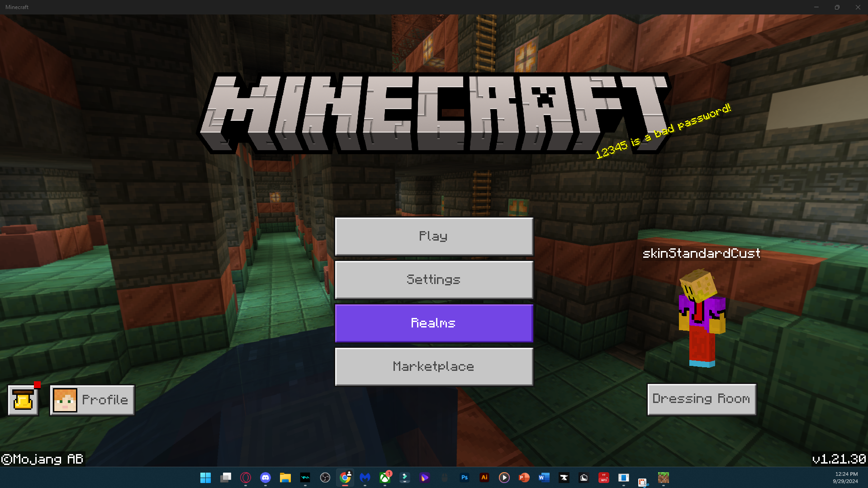Open the blue window app in taskbar
This screenshot has height=488, width=868.
pos(624,478)
